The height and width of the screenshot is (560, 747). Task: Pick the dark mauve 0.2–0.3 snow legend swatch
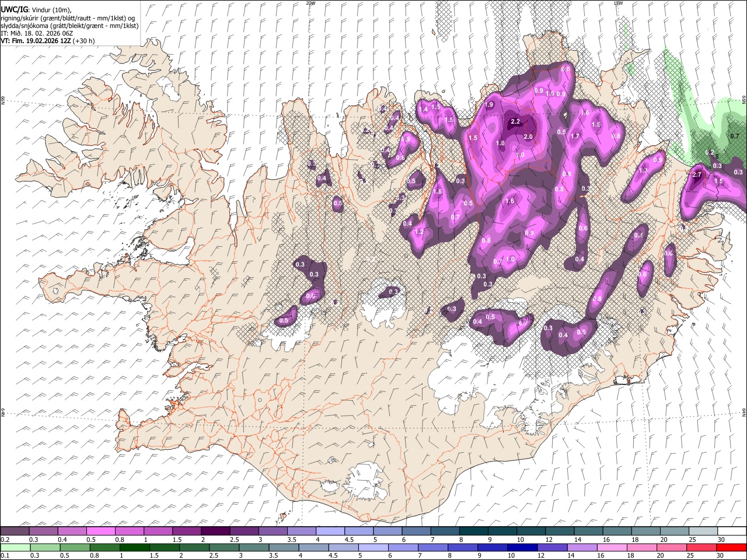pos(15,531)
